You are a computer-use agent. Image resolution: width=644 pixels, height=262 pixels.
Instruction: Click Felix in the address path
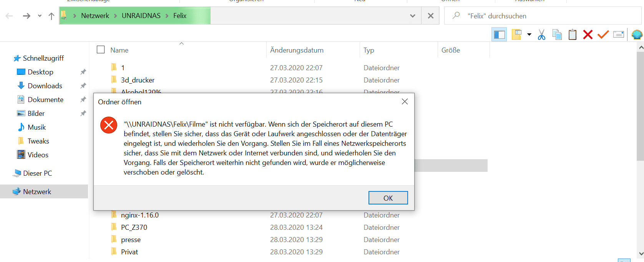tap(180, 16)
